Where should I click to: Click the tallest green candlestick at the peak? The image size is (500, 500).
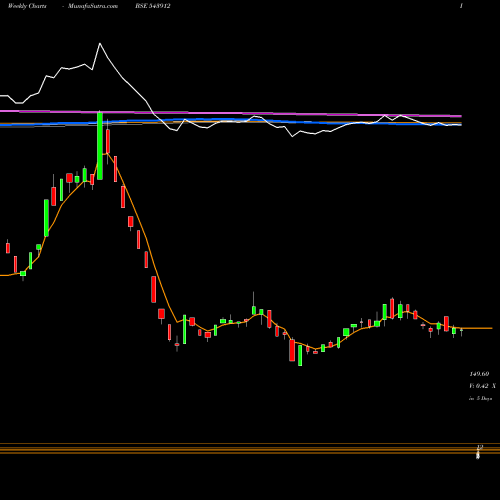100,146
